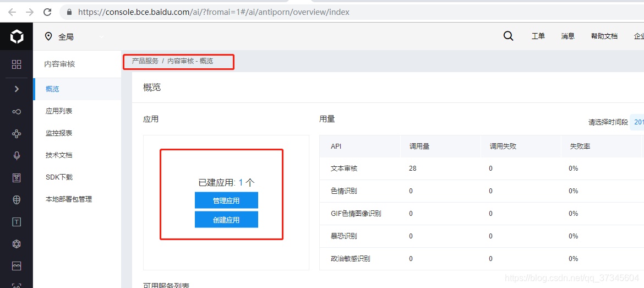Open the Baidu Cloud hexagon logo
The width and height of the screenshot is (644, 288).
click(x=17, y=37)
